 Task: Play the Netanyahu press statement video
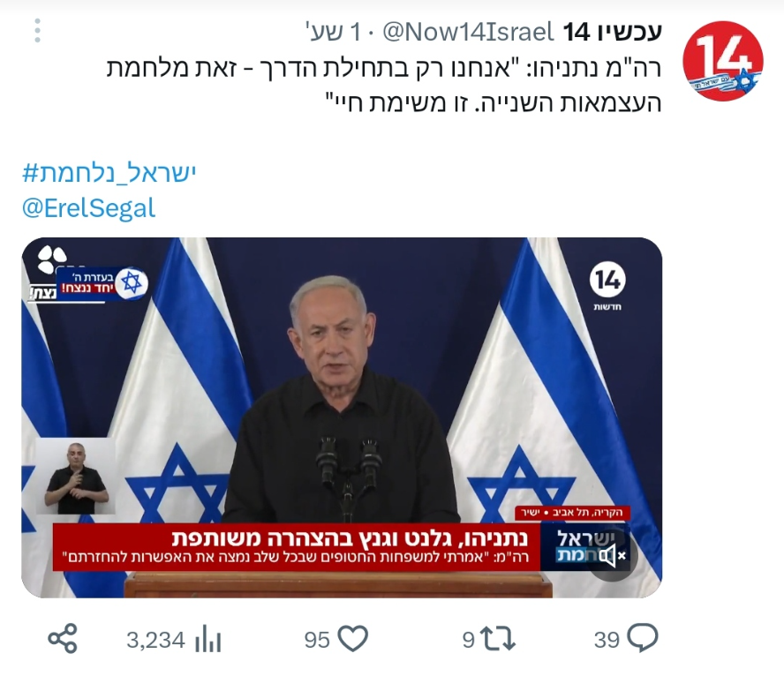[342, 417]
